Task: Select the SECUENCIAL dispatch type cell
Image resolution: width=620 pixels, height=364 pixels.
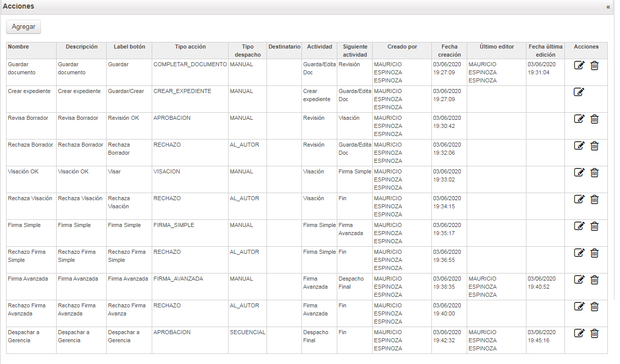Action: click(247, 340)
